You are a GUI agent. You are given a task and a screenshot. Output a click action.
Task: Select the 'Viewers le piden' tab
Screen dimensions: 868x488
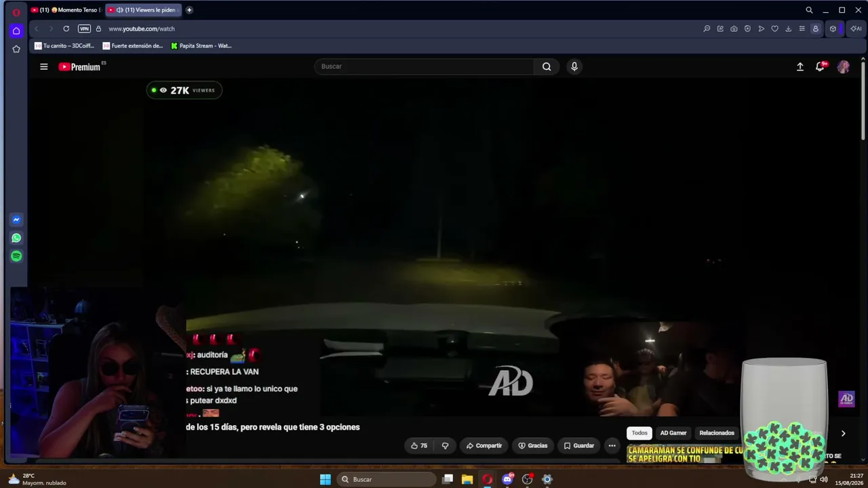(x=143, y=10)
